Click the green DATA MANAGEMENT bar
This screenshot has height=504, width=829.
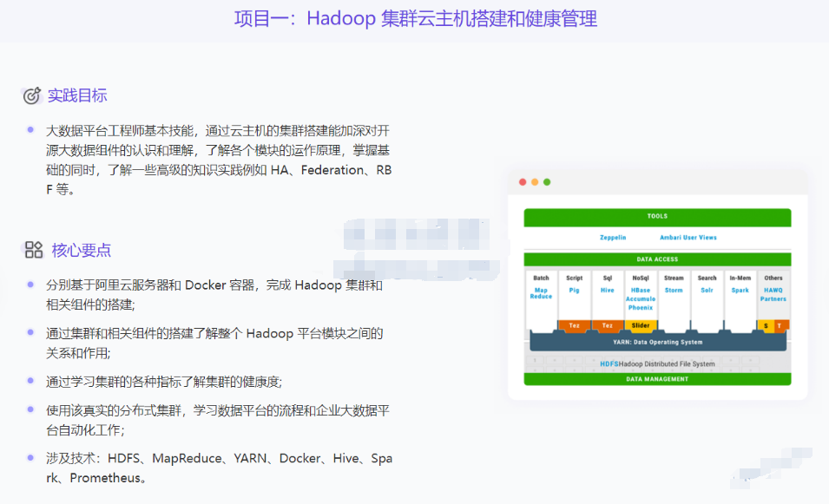(x=657, y=379)
